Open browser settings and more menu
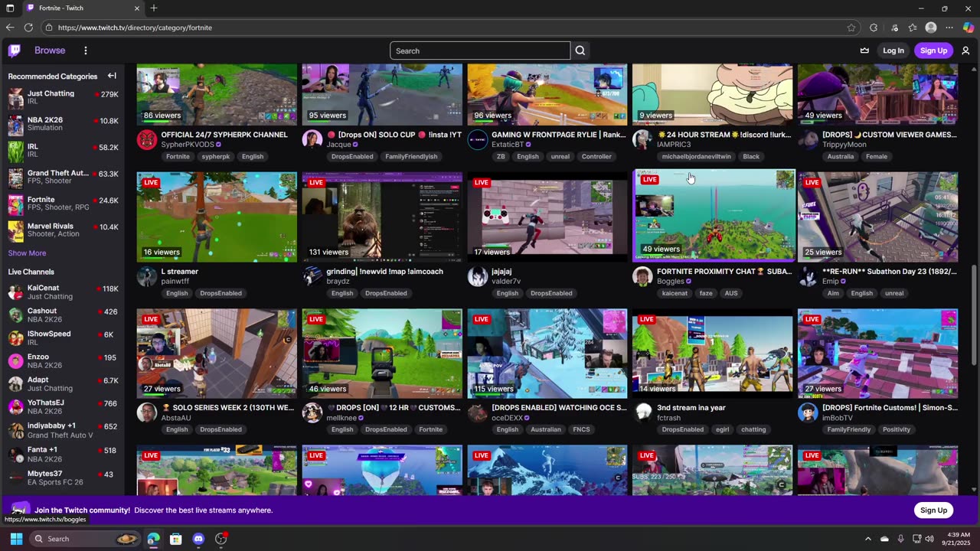 [x=949, y=28]
